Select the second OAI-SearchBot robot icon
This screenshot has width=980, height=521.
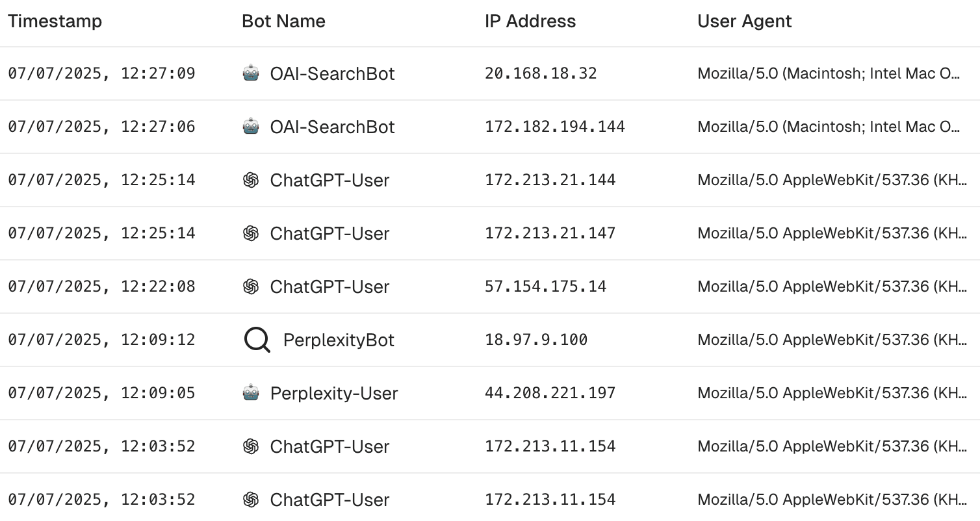(253, 127)
